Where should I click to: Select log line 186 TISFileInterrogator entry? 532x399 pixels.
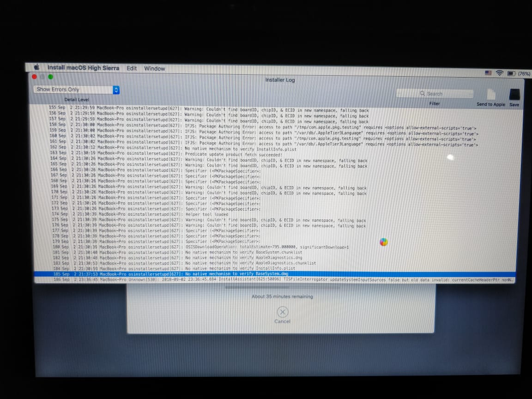pos(275,279)
